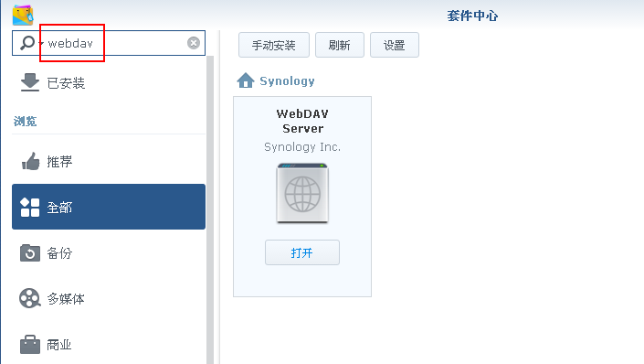This screenshot has height=364, width=644.
Task: Click the 刷新 refresh button
Action: coord(340,45)
